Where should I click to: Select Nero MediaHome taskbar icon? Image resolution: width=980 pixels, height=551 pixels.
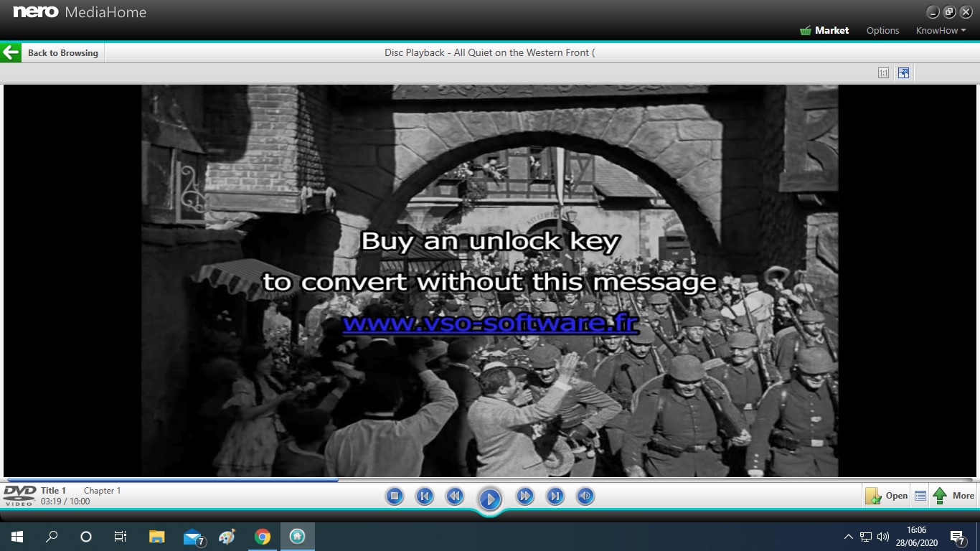point(297,536)
